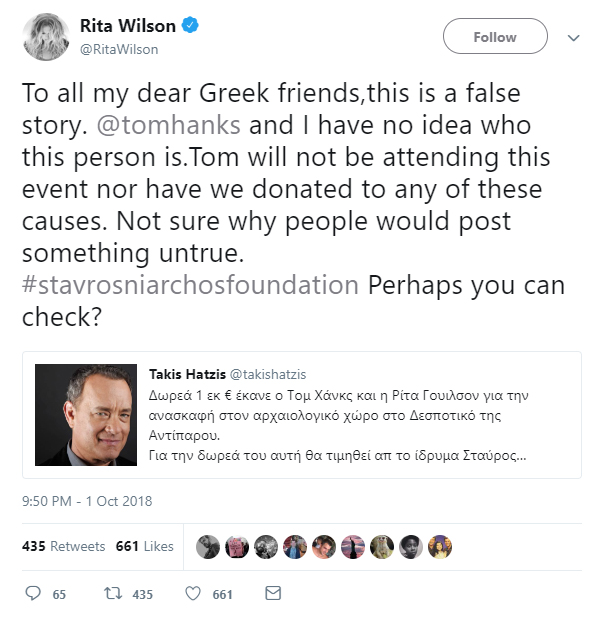Screen dimensions: 600x630
Task: Click the envelope direct message icon
Action: (273, 593)
